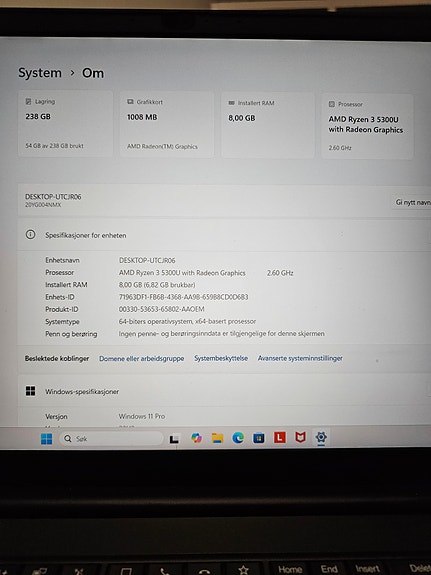Launch Microsoft Edge from the taskbar
This screenshot has height=575, width=431.
point(238,437)
